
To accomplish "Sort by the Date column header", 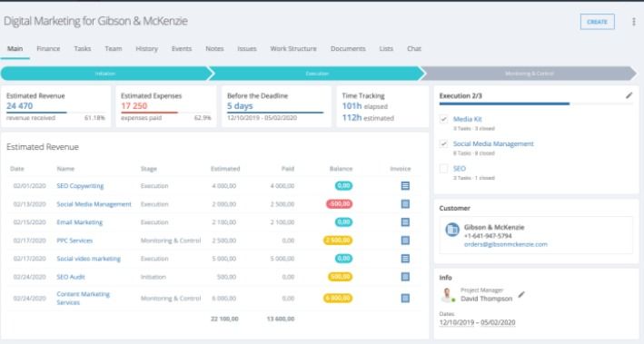I will pos(17,169).
